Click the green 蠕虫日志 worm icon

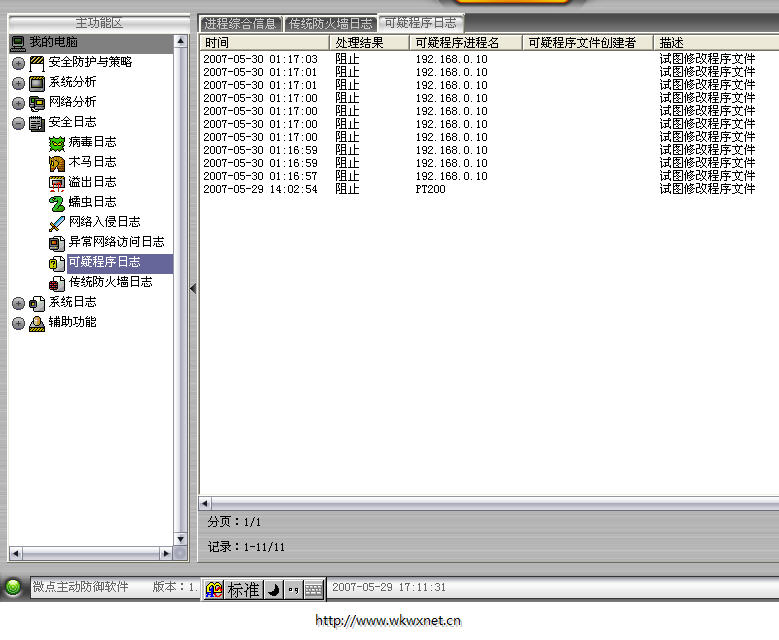[57, 202]
